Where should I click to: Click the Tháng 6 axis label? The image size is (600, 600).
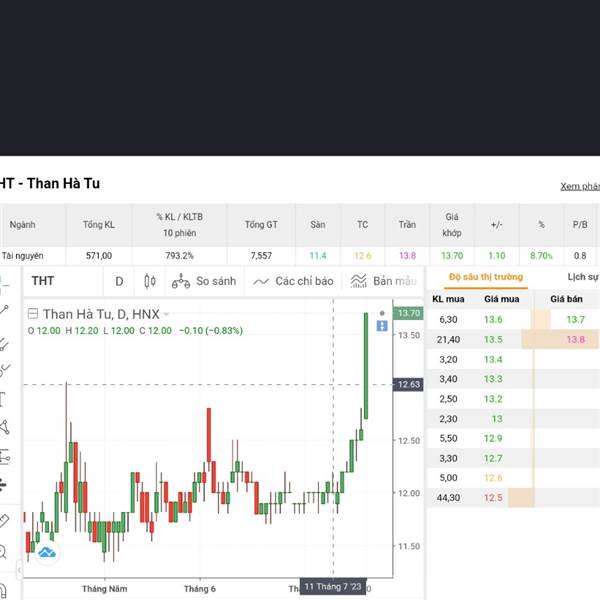[200, 589]
